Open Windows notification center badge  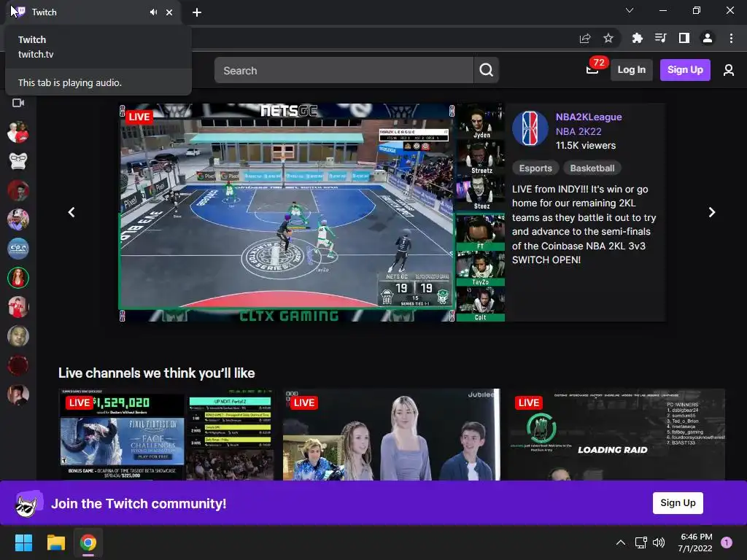click(726, 542)
